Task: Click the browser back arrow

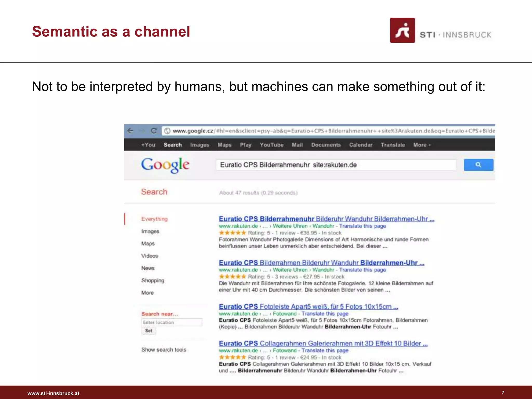Action: click(x=130, y=131)
